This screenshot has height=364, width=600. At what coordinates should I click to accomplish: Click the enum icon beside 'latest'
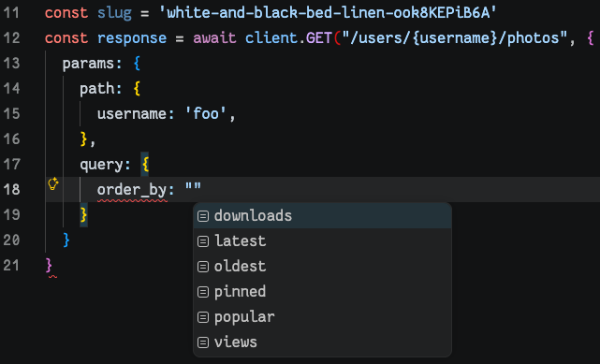(x=203, y=241)
